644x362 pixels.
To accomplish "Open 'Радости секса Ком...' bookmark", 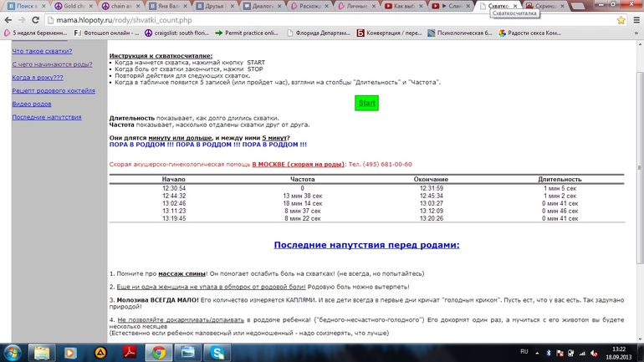I will pyautogui.click(x=529, y=33).
